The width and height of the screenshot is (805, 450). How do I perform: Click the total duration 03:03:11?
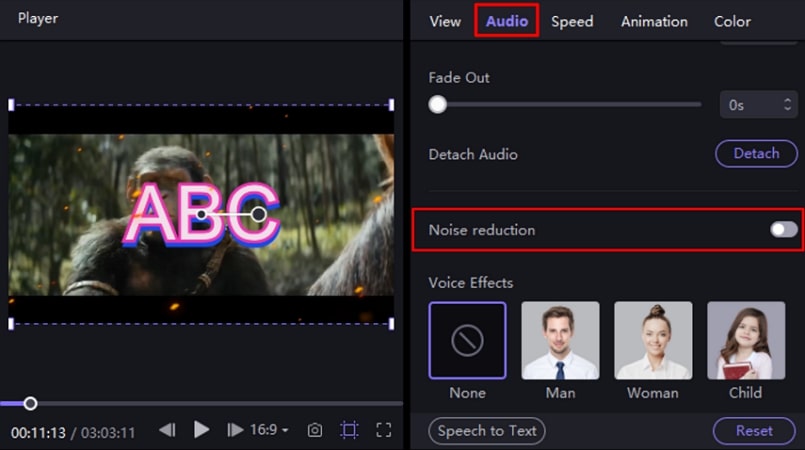[x=108, y=433]
